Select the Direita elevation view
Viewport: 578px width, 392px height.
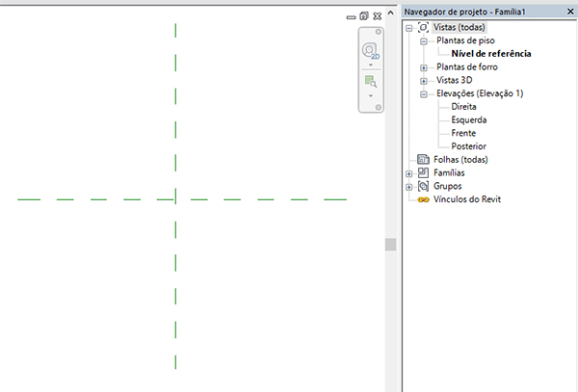(x=463, y=107)
